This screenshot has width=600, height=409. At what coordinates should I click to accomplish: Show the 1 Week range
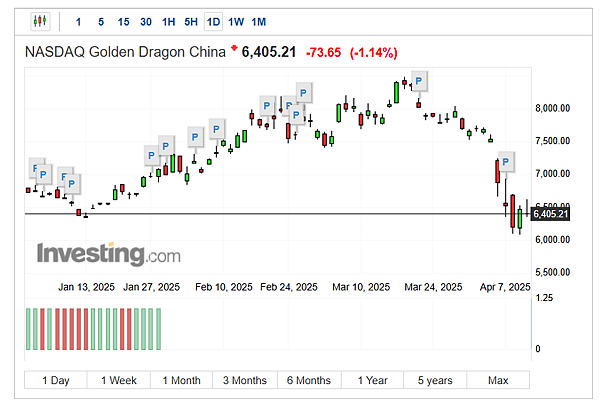(x=119, y=380)
